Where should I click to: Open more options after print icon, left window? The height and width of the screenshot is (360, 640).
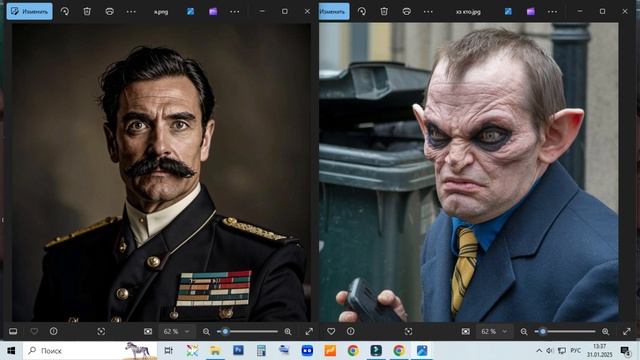(131, 11)
